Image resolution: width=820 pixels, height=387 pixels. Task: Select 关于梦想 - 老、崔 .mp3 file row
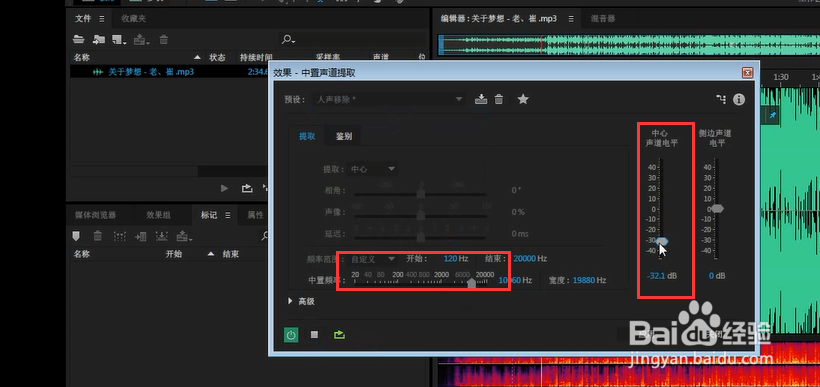(170, 72)
